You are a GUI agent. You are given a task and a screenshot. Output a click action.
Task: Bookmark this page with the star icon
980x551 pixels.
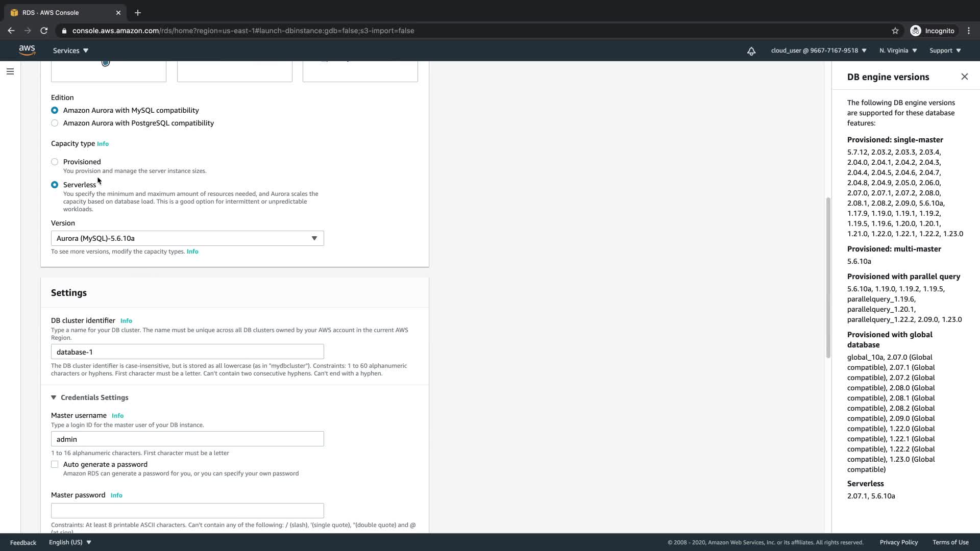[x=895, y=31]
